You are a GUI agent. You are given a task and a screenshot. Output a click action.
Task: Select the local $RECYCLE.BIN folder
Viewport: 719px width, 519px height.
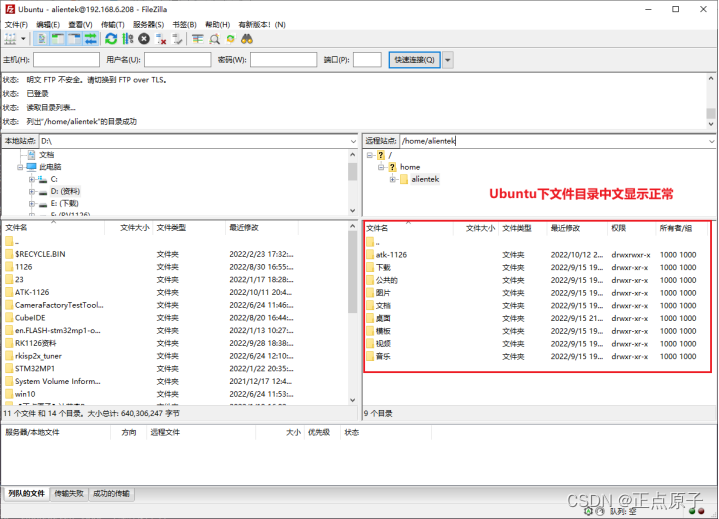point(40,254)
